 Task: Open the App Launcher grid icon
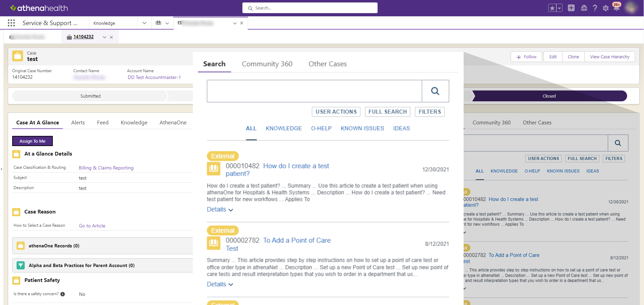(x=11, y=23)
